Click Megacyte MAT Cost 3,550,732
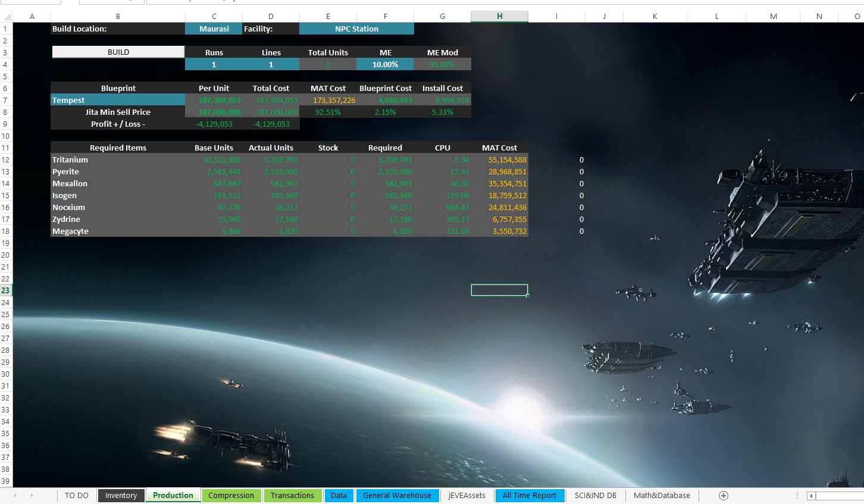 [x=499, y=231]
